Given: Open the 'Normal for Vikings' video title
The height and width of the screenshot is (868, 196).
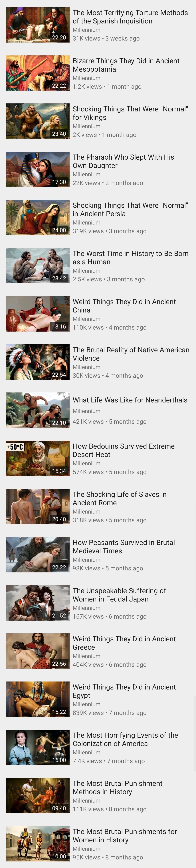Looking at the screenshot, I should click(x=130, y=113).
